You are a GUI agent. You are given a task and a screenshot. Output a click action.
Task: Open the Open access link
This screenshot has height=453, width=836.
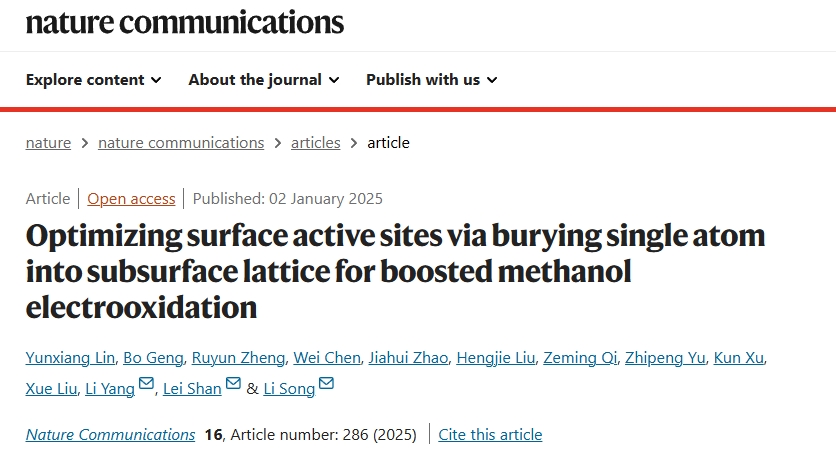131,199
